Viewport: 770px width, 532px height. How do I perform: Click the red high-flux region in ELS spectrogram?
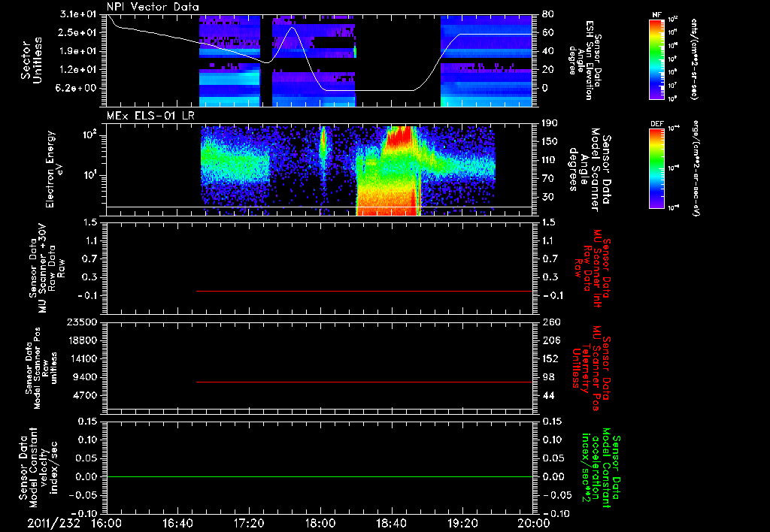tap(399, 138)
